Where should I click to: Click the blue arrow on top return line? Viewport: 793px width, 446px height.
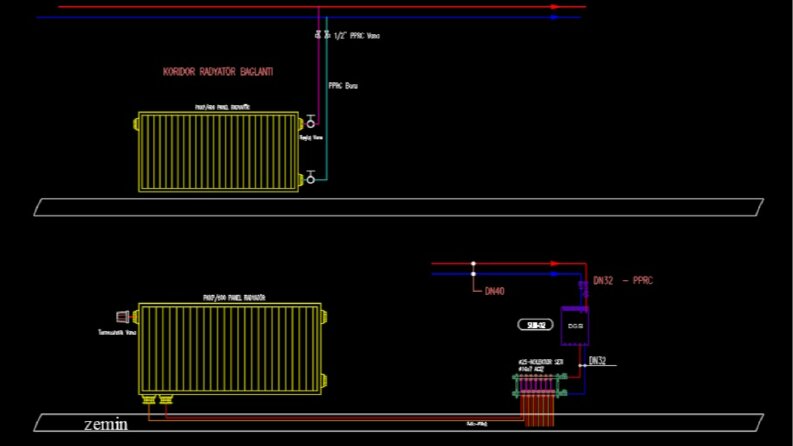pyautogui.click(x=554, y=17)
